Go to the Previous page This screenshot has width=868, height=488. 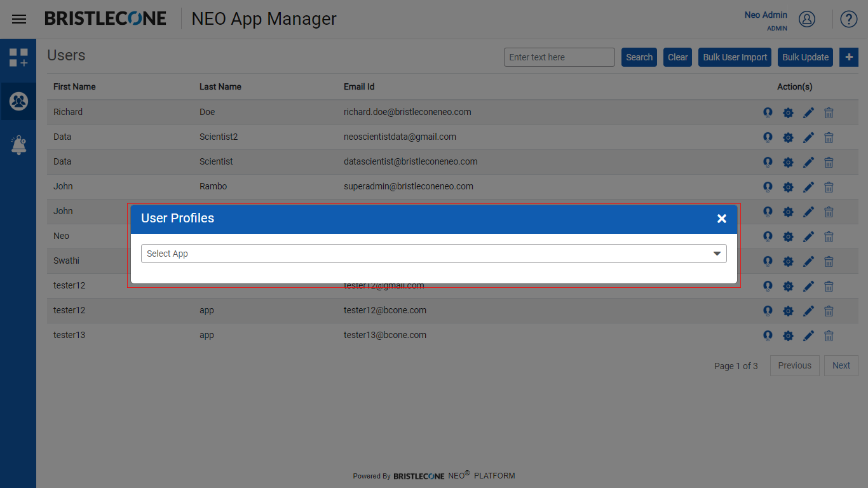795,365
